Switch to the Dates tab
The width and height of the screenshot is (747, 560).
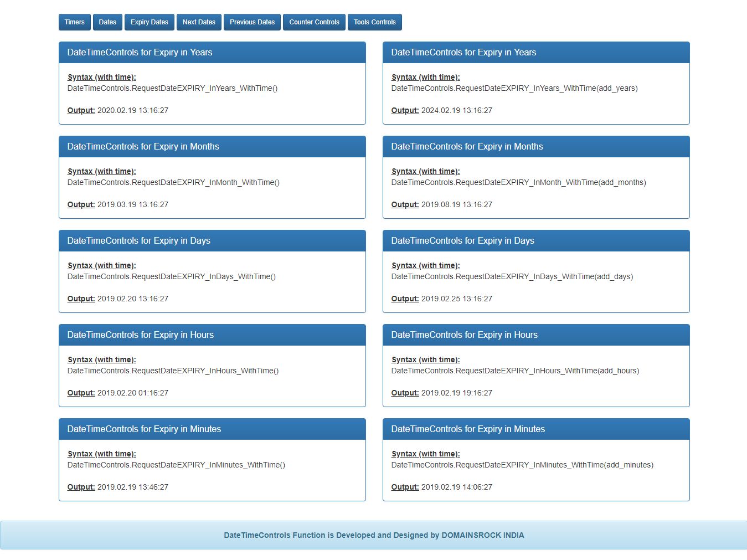107,22
